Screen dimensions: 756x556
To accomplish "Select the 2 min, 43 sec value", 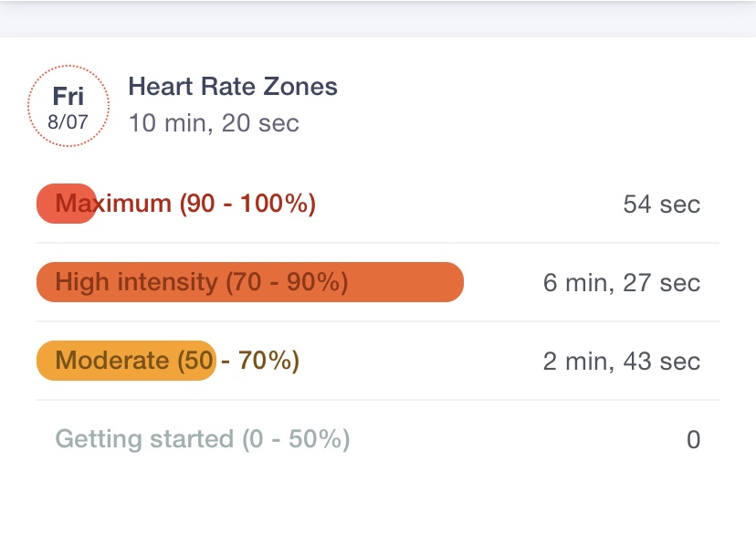I will pos(621,361).
